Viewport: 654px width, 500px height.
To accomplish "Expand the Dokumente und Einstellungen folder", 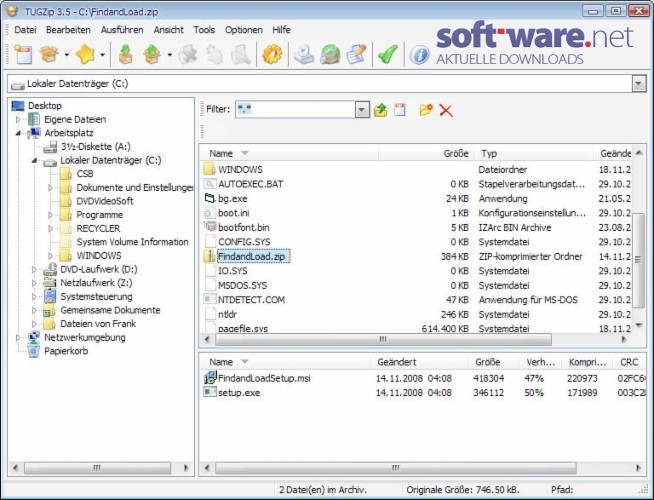I will tap(50, 188).
